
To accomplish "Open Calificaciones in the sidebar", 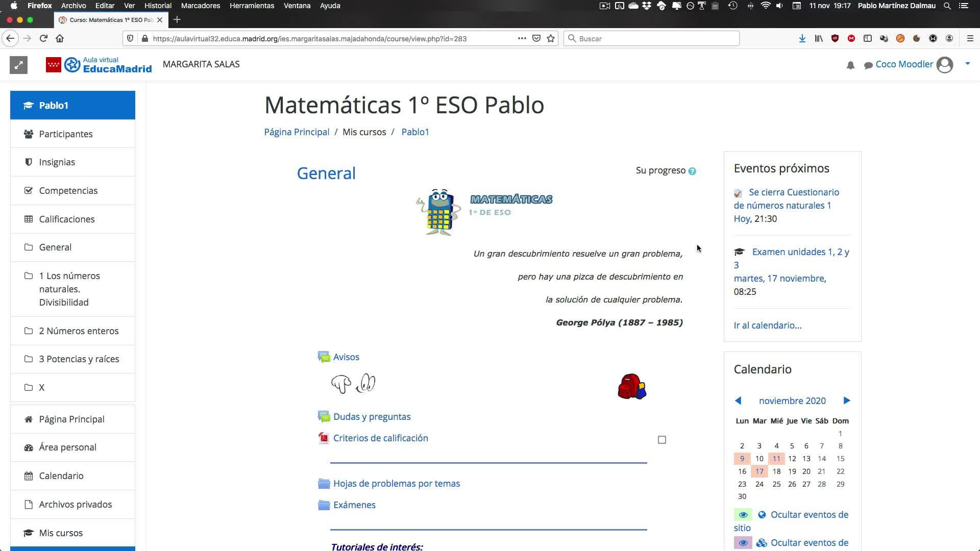I will (x=67, y=219).
